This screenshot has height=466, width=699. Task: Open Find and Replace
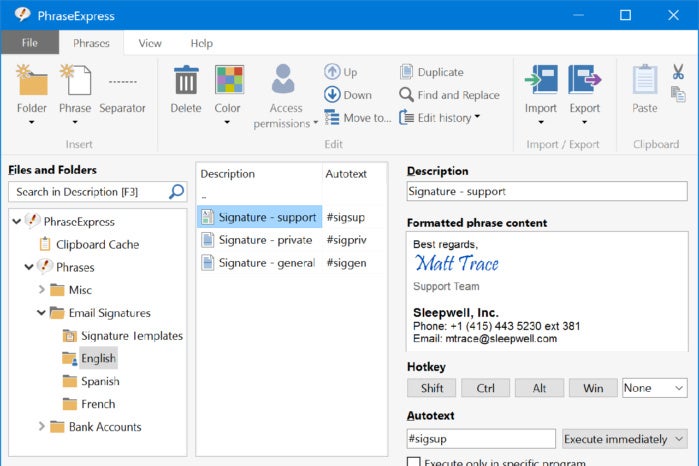click(449, 95)
